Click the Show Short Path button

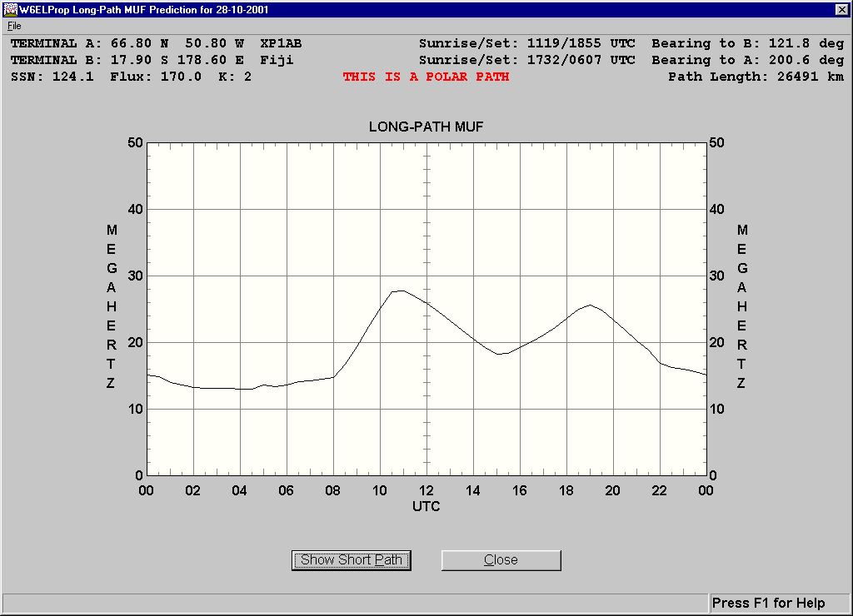(351, 560)
